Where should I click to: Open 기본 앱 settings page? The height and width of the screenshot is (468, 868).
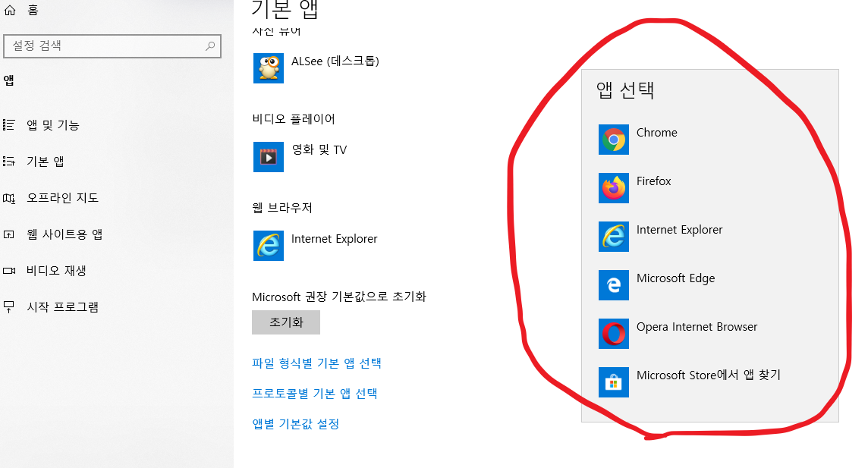(x=46, y=162)
